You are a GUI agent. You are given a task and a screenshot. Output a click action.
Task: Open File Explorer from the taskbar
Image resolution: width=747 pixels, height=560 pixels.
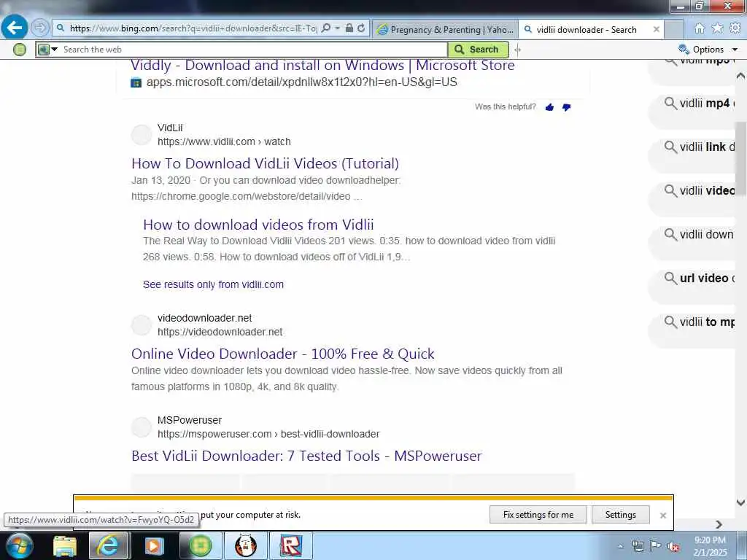coord(64,545)
